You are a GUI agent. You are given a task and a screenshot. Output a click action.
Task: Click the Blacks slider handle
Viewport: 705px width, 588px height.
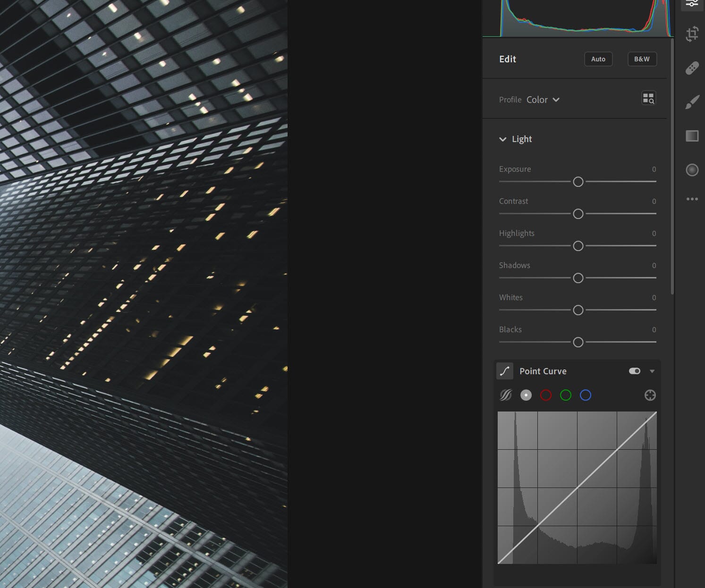point(578,342)
